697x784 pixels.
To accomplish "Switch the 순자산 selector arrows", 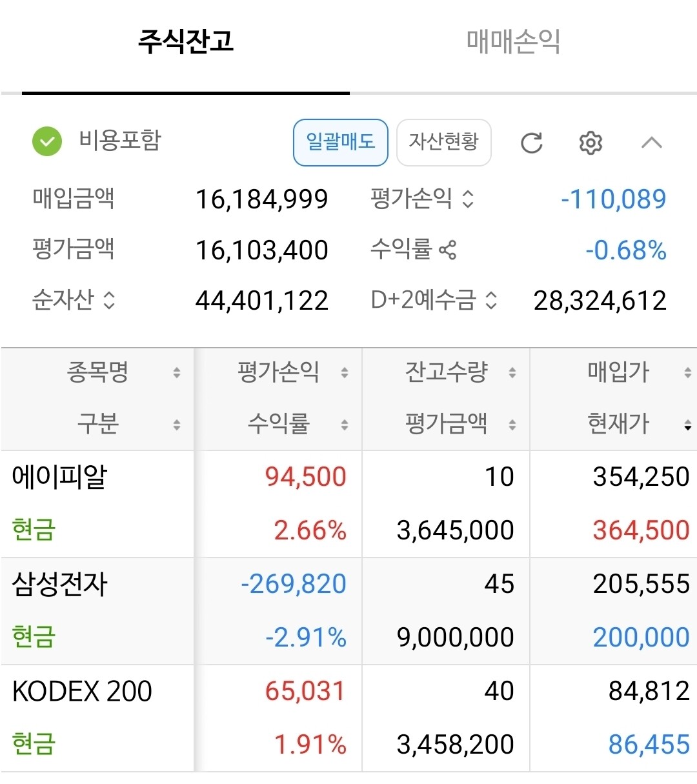I will [109, 300].
